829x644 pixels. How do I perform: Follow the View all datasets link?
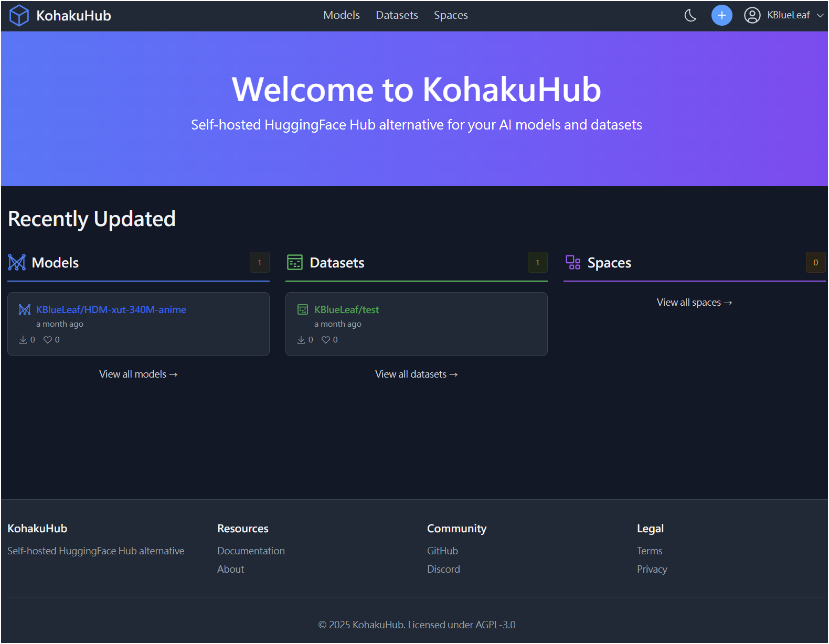pos(417,374)
